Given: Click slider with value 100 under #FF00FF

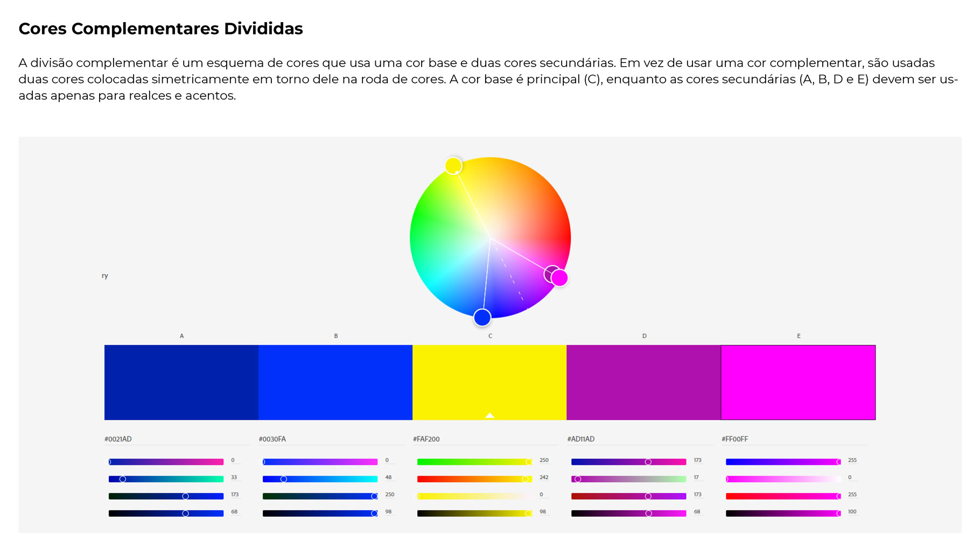Looking at the screenshot, I should coord(783,513).
